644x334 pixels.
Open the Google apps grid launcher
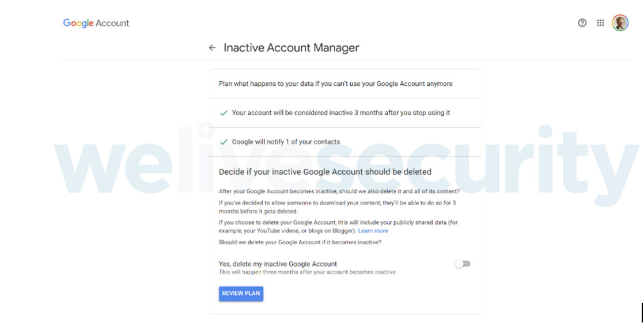tap(600, 23)
